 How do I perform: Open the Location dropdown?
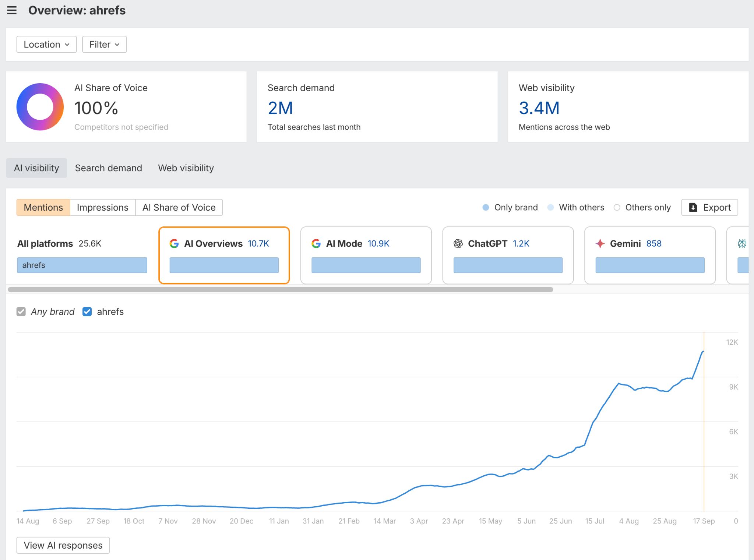(x=46, y=44)
